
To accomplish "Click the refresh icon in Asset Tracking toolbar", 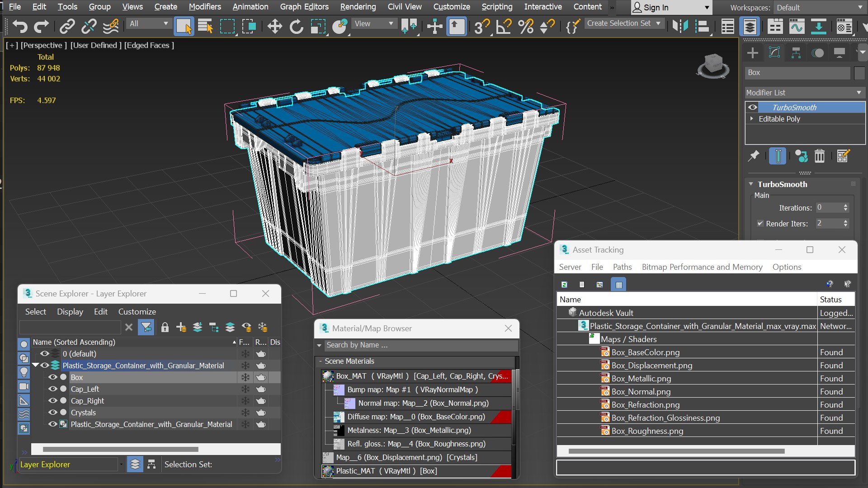I will tap(564, 285).
